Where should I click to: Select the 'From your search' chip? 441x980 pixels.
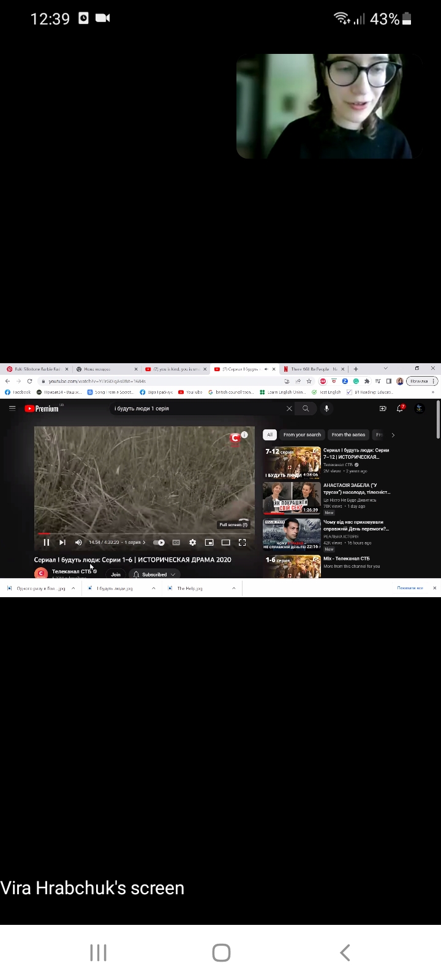tap(302, 435)
